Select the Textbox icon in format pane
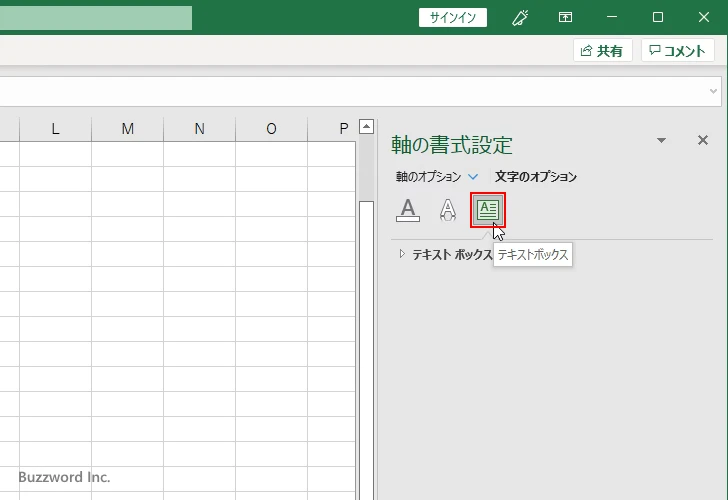 488,210
